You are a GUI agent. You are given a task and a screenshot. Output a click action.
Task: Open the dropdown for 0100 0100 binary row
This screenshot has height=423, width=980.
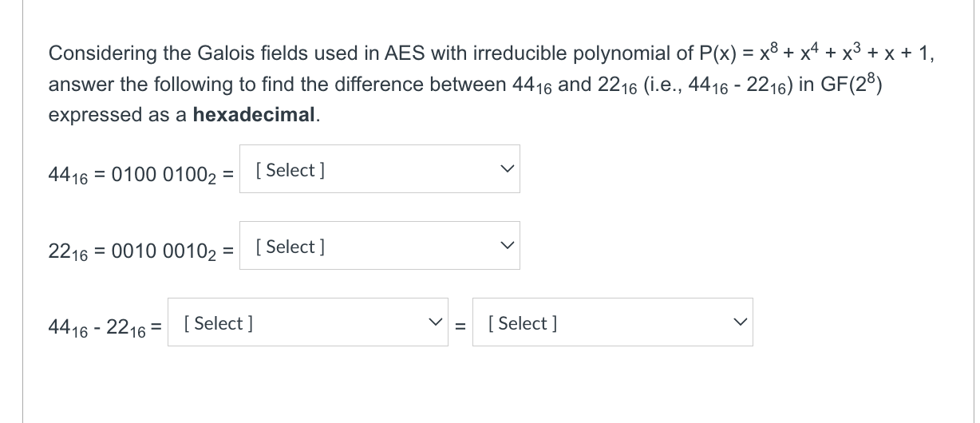[380, 169]
